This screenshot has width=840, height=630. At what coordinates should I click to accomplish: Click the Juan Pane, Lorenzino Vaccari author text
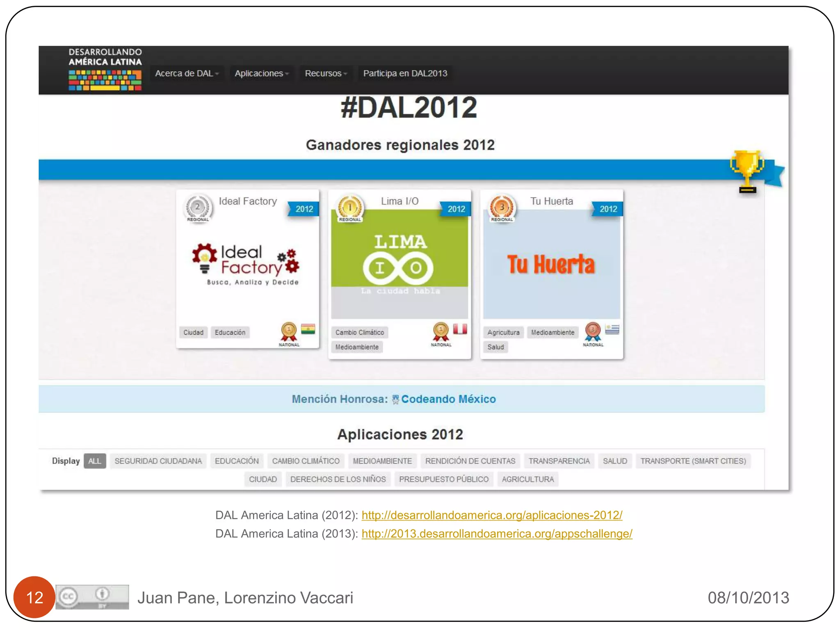point(245,598)
